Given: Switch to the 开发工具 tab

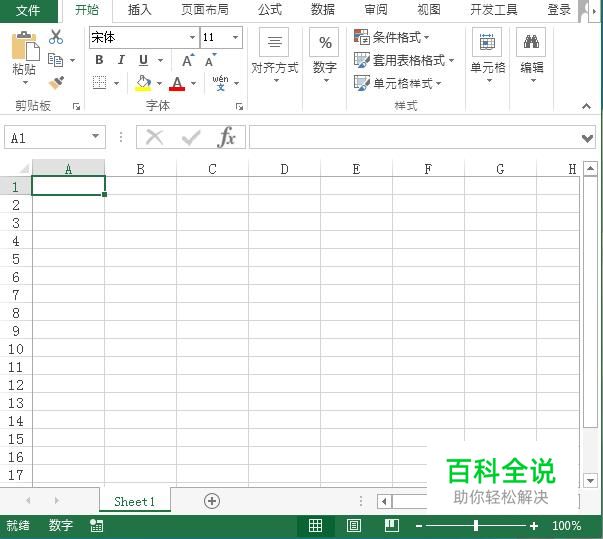Looking at the screenshot, I should 494,10.
